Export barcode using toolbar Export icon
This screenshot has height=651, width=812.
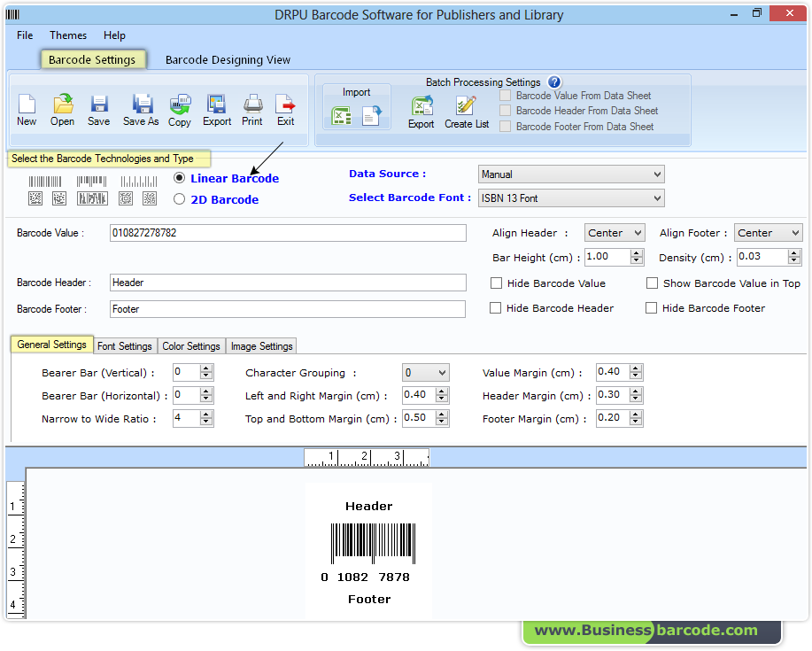tap(217, 110)
